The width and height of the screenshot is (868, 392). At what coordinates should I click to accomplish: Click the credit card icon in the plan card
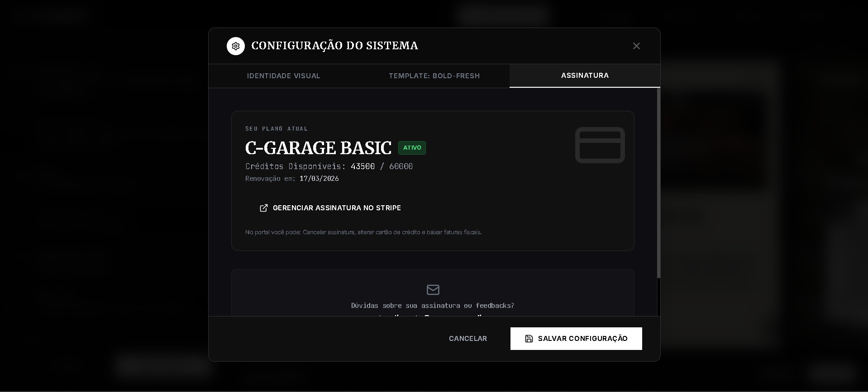600,145
